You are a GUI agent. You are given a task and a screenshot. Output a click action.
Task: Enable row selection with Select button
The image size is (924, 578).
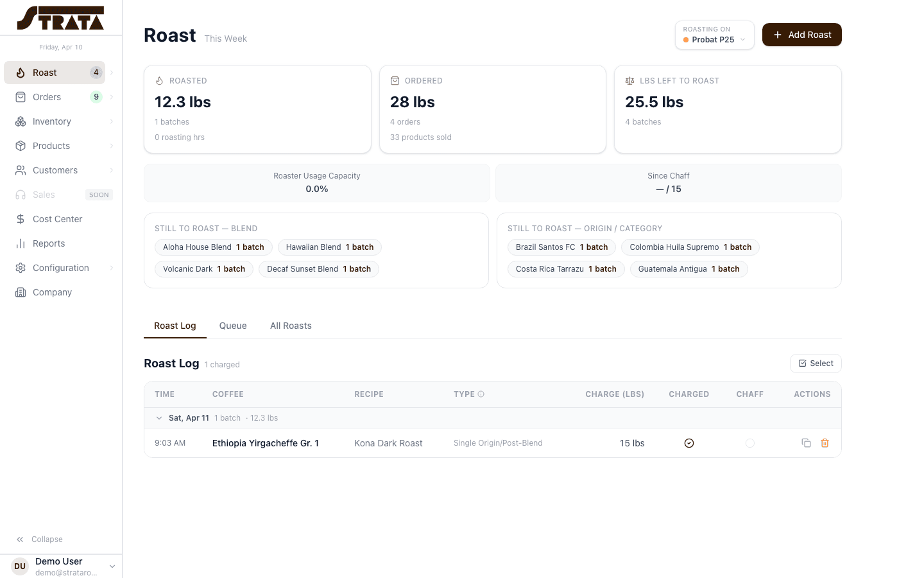click(x=816, y=363)
